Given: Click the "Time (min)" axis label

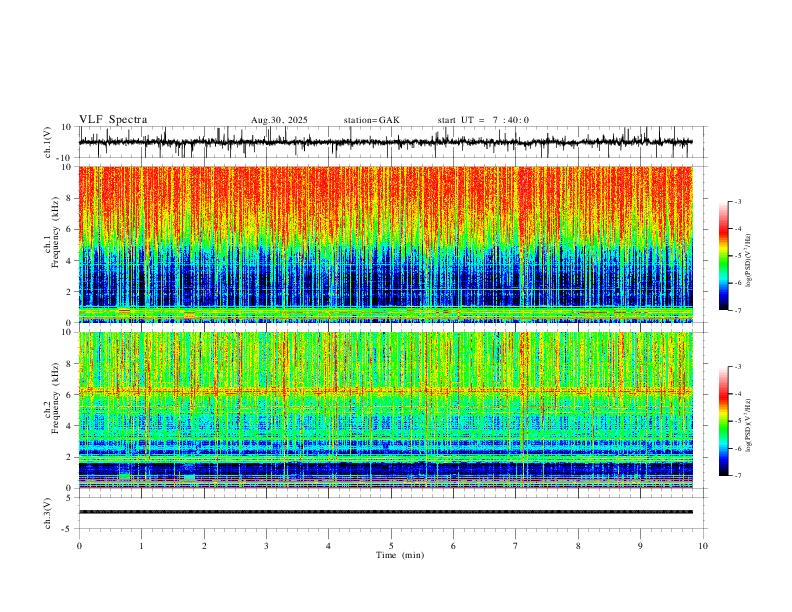Looking at the screenshot, I should 400,555.
